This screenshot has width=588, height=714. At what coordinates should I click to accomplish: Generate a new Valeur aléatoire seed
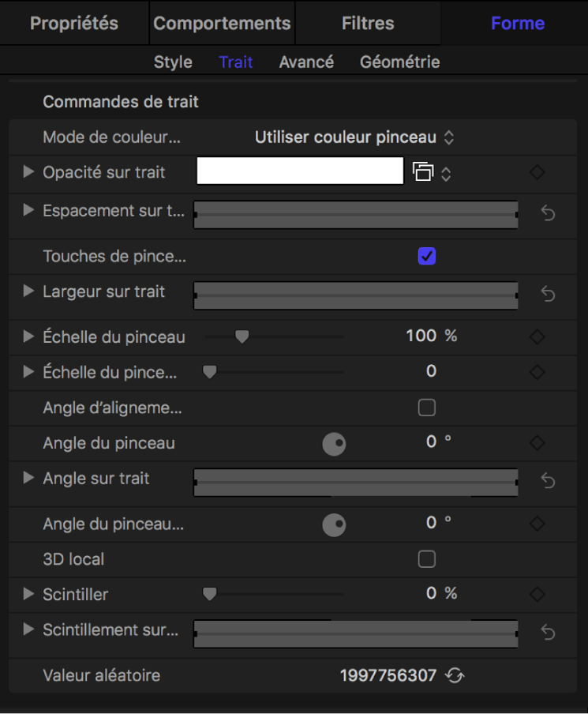click(455, 675)
